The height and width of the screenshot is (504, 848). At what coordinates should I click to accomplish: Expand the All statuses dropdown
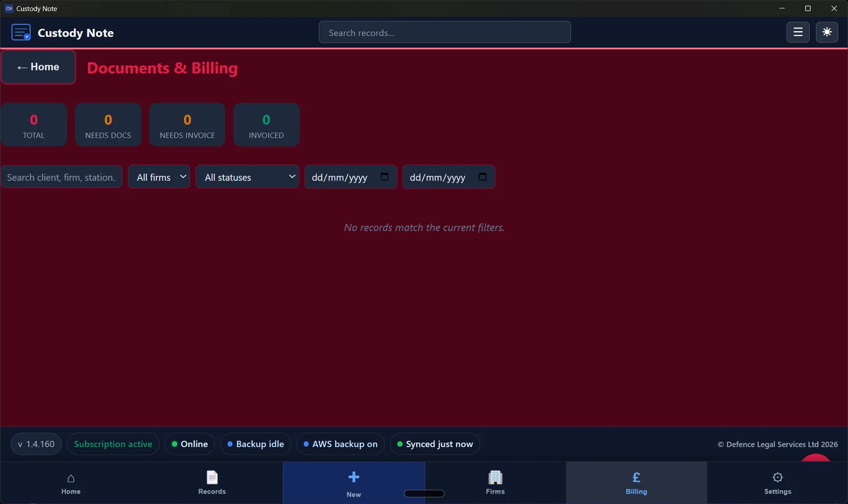click(247, 177)
